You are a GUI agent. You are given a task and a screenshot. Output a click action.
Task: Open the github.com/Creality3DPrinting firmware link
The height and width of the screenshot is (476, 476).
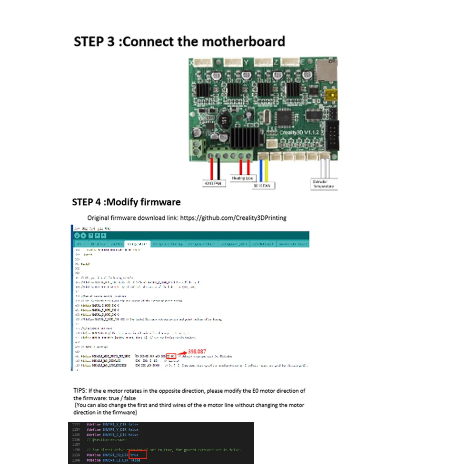[x=233, y=218]
